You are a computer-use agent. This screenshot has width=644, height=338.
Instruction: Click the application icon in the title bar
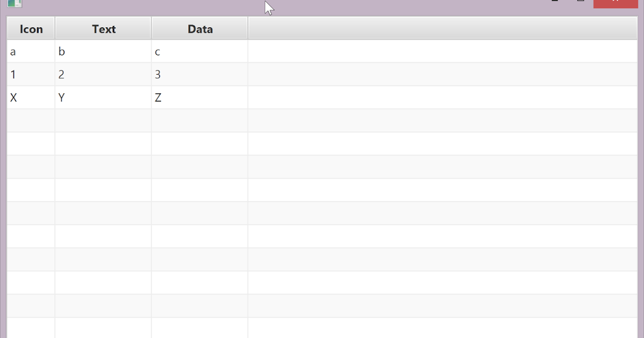(x=14, y=4)
